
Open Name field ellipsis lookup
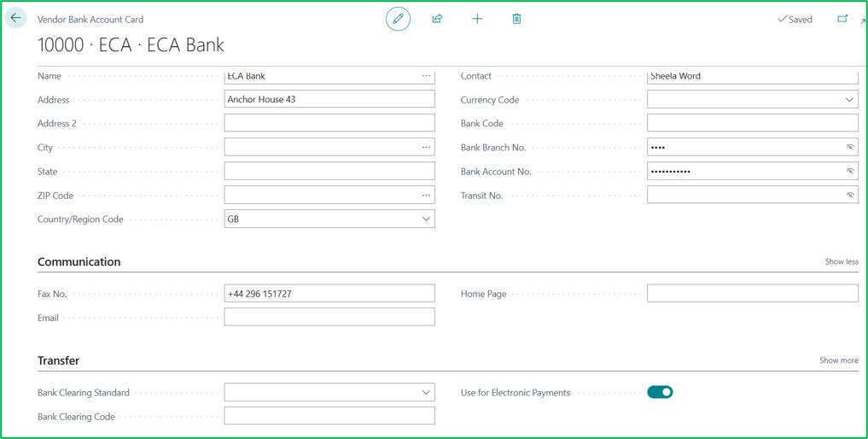pyautogui.click(x=426, y=76)
